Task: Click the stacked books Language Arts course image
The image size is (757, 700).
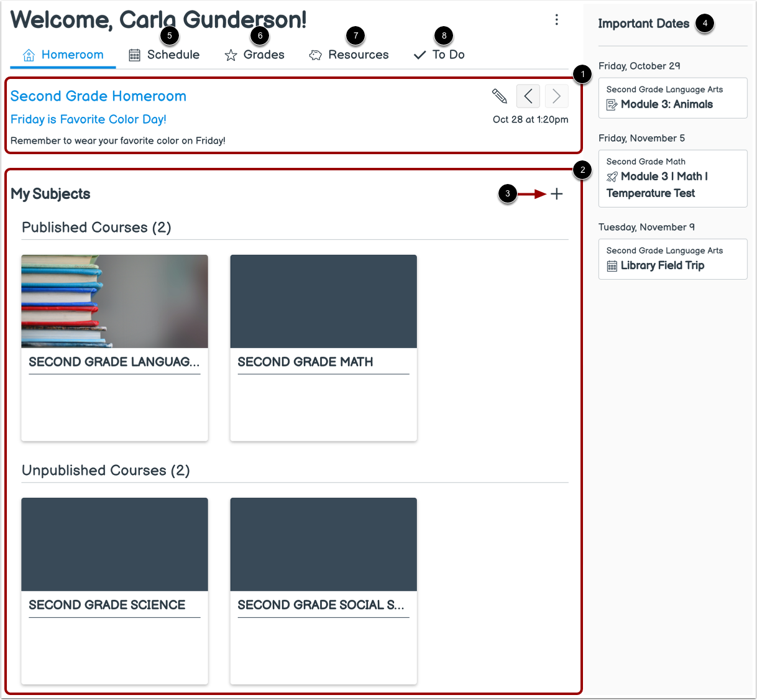Action: point(114,301)
